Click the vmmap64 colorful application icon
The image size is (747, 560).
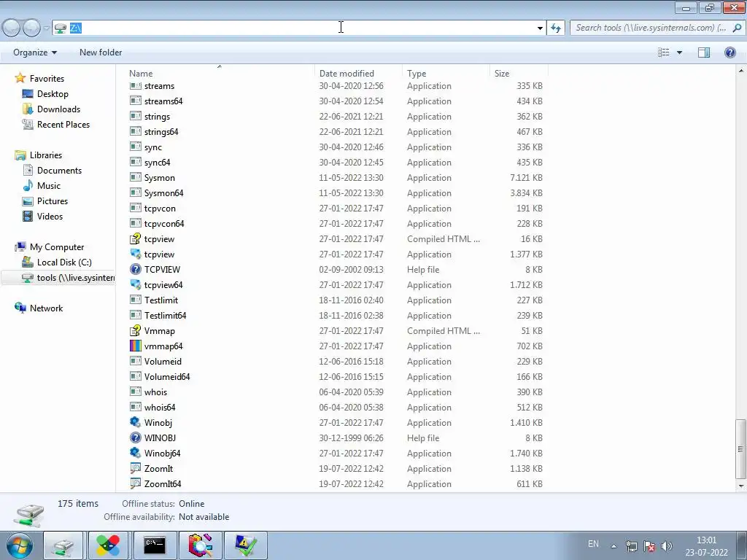click(x=136, y=346)
